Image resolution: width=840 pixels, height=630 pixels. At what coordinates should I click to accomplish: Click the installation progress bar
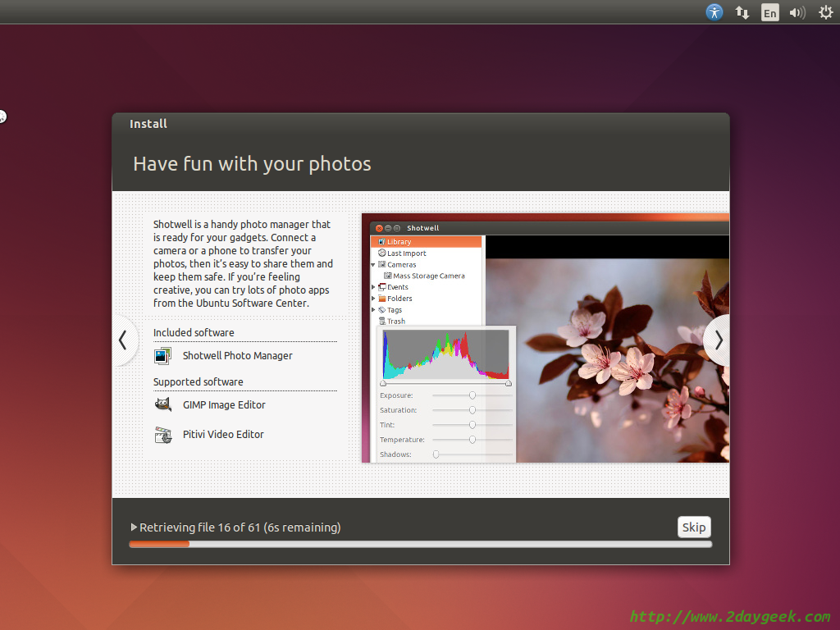420,544
